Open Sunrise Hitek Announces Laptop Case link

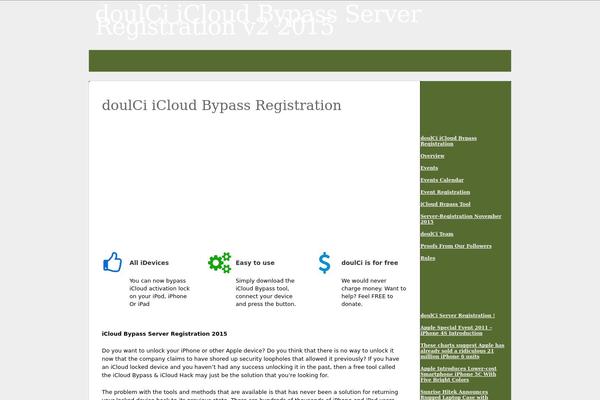454,395
